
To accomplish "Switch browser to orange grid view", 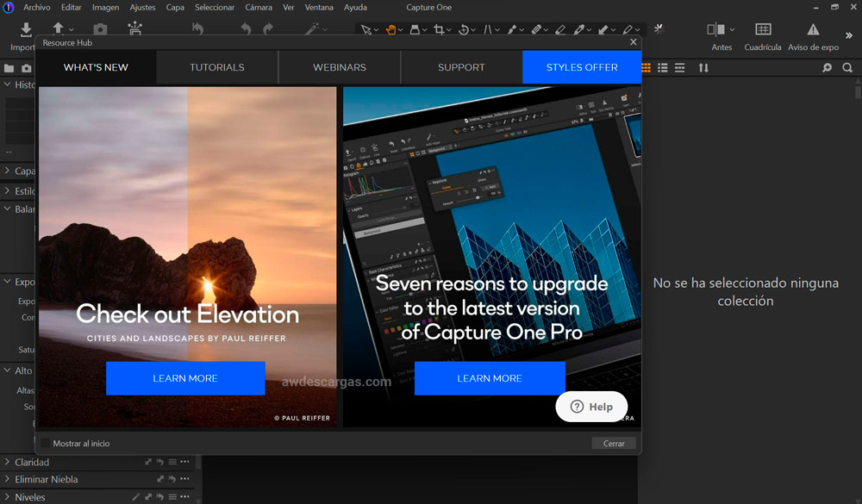I will pos(646,67).
